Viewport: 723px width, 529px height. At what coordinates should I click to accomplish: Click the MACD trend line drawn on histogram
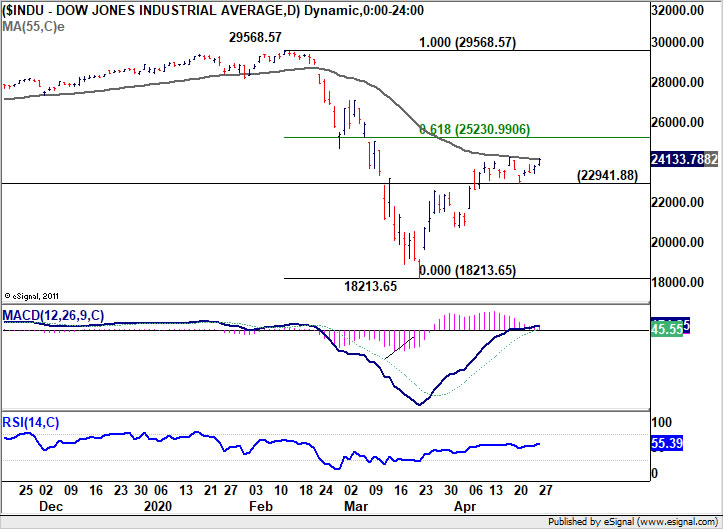(399, 348)
